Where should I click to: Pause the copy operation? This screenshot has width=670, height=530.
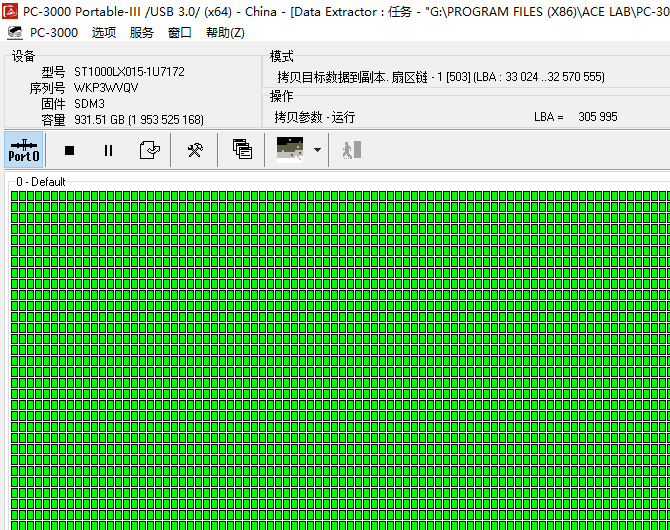coord(109,150)
